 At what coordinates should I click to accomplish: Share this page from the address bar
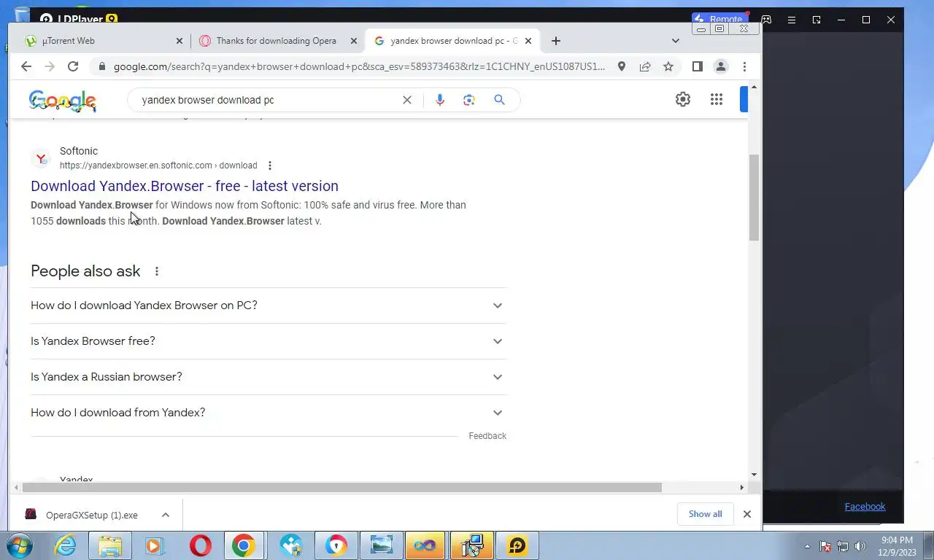tap(645, 66)
